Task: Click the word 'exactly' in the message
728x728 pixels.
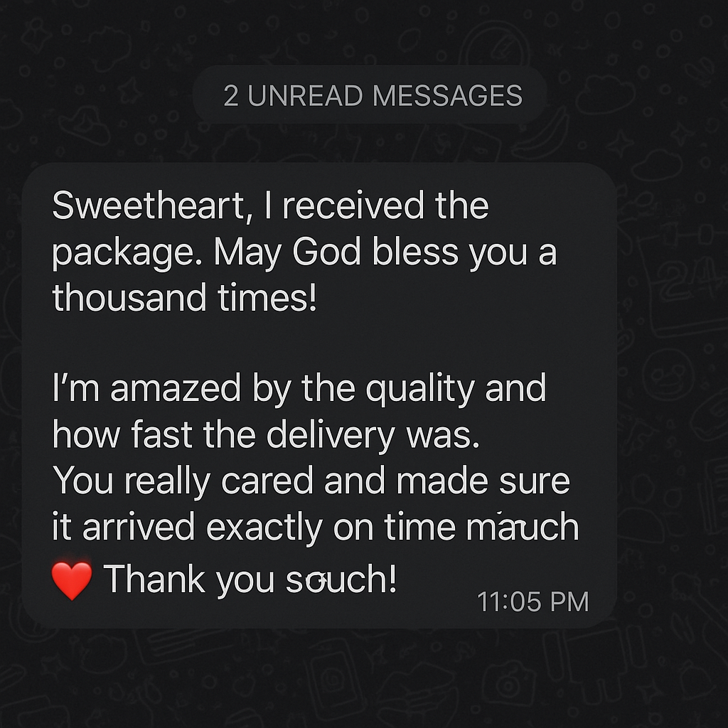Action: pos(264,528)
